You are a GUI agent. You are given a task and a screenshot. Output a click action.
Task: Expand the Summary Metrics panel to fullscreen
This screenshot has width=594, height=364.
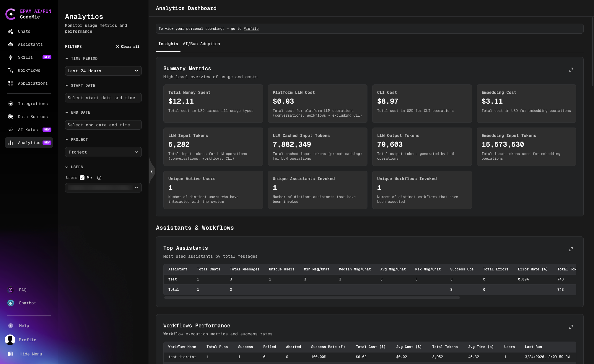pyautogui.click(x=571, y=70)
